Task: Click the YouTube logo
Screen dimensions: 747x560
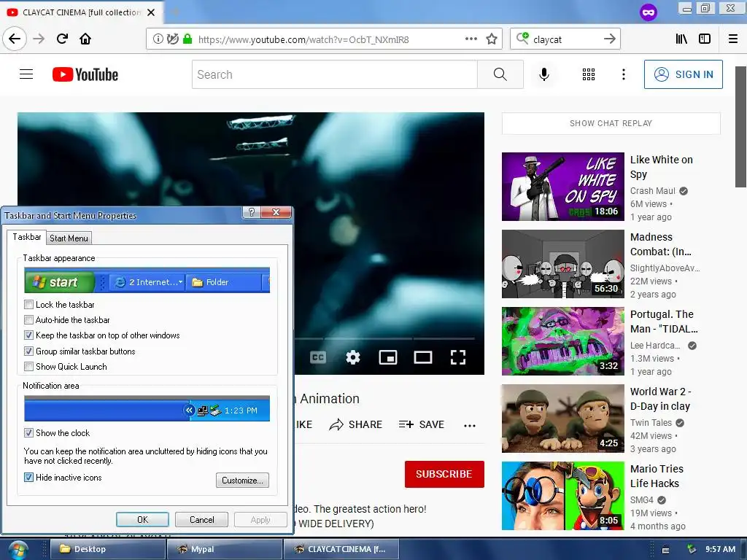Action: tap(85, 74)
